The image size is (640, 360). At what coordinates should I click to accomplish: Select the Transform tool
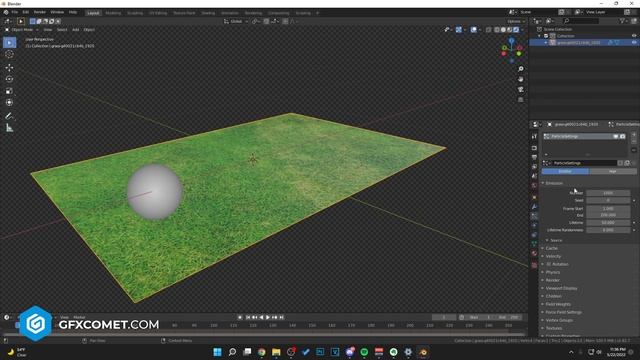(x=9, y=102)
